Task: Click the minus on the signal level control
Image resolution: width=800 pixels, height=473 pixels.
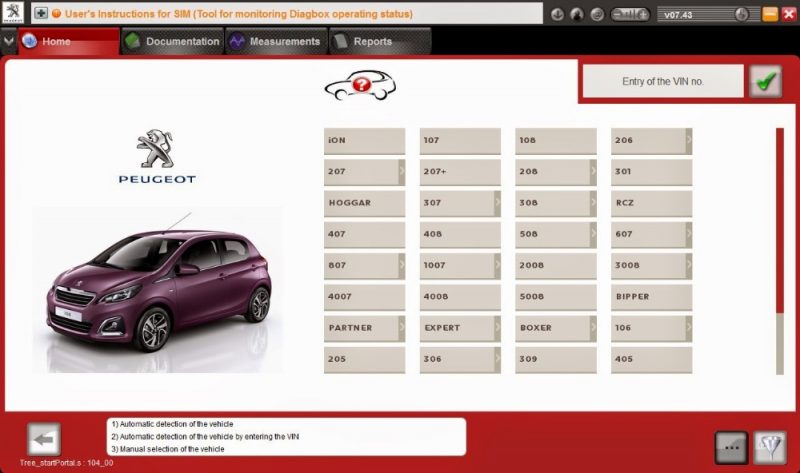Action: pos(617,14)
